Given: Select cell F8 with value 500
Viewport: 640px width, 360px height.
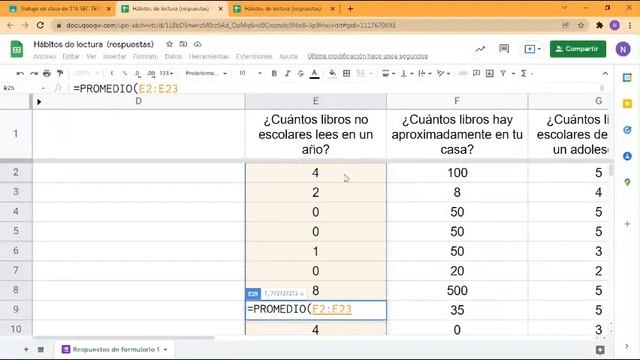Looking at the screenshot, I should coord(457,290).
